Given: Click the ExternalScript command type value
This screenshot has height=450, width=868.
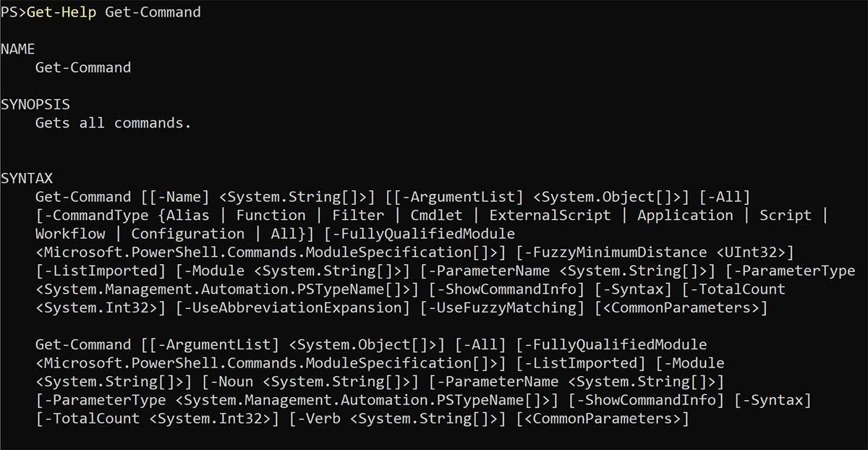Looking at the screenshot, I should [x=550, y=215].
